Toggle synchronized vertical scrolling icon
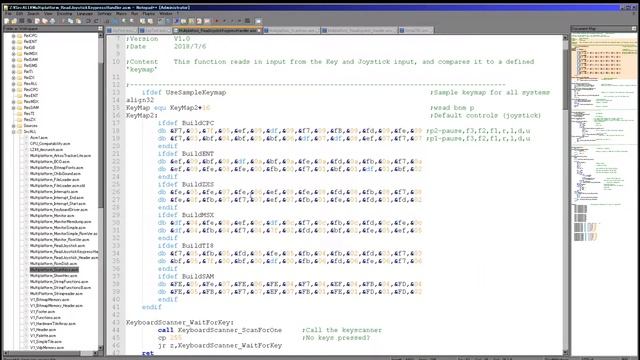The width and height of the screenshot is (640, 360). [142, 21]
